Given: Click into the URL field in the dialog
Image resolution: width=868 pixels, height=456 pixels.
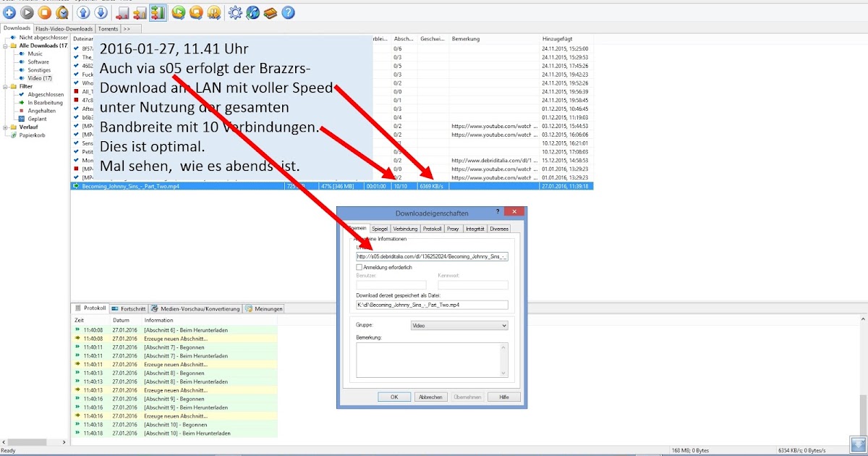Looking at the screenshot, I should click(x=432, y=256).
